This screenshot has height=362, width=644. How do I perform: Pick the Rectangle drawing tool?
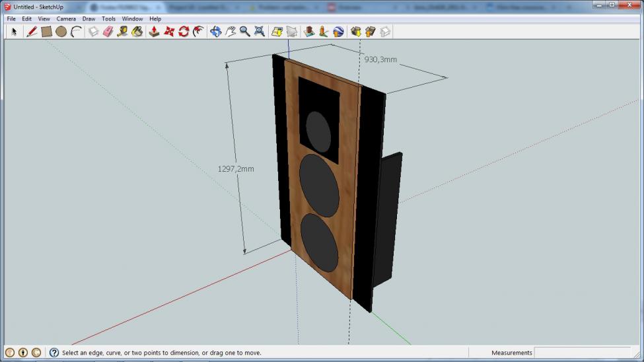tap(46, 32)
